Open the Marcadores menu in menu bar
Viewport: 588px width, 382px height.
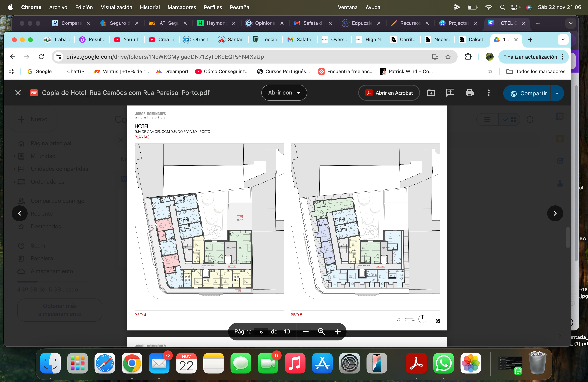[x=182, y=7]
